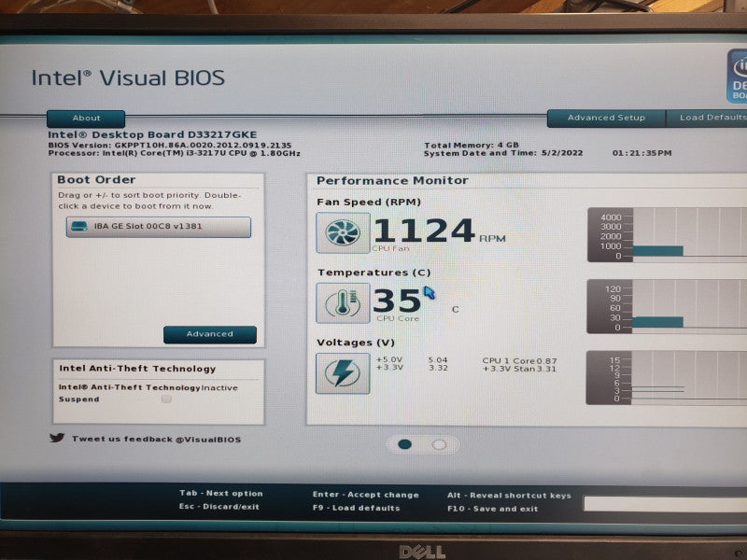This screenshot has width=747, height=560.
Task: Toggle the Anti-Theft Suspend checkbox
Action: pyautogui.click(x=166, y=399)
